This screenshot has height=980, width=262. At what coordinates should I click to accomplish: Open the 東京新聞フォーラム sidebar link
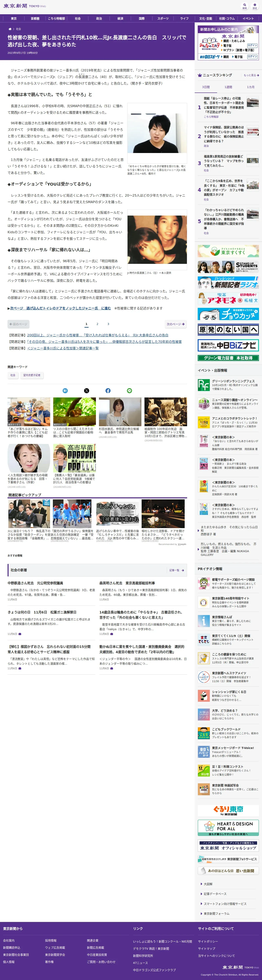coord(216,913)
